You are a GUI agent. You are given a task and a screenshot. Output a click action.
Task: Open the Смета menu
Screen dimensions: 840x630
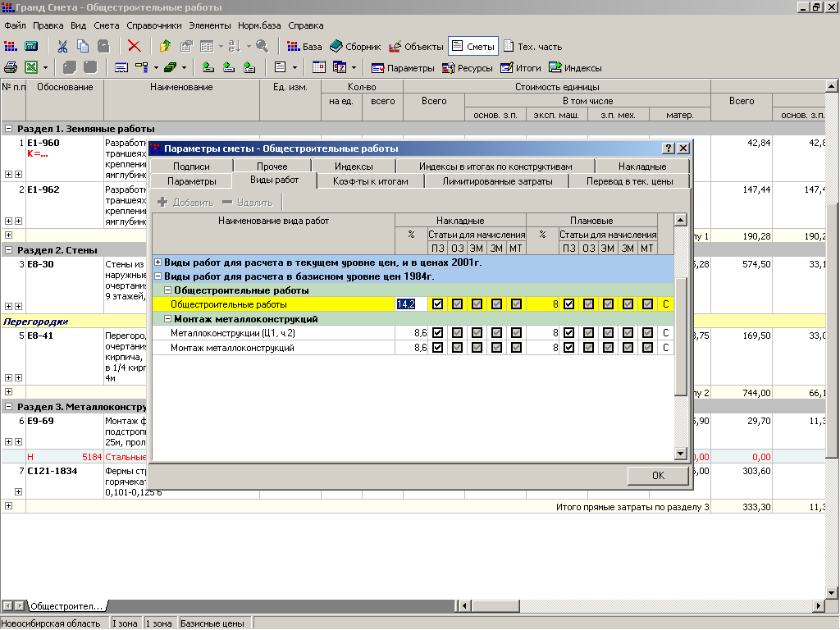tap(106, 25)
